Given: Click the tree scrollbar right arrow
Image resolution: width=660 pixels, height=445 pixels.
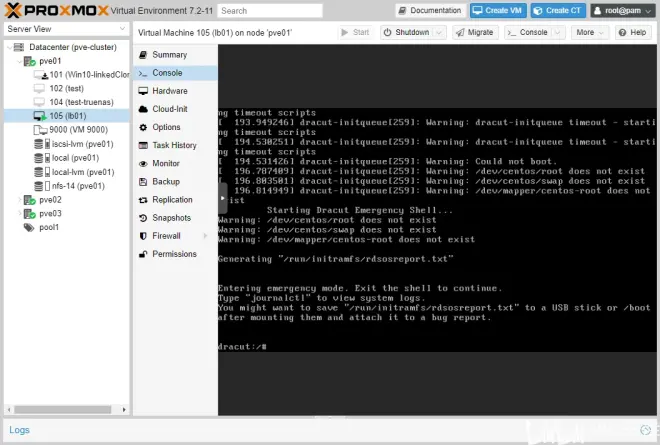Looking at the screenshot, I should coord(124,410).
